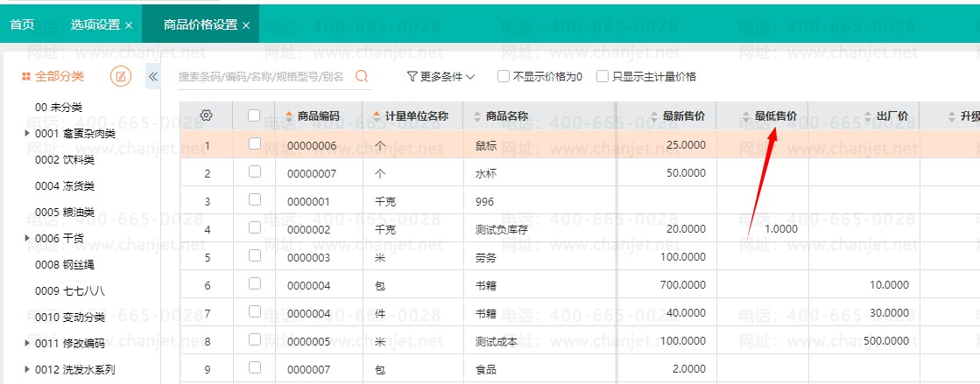Click the 25.0000 price for 鼠标
This screenshot has width=980, height=384.
point(687,145)
